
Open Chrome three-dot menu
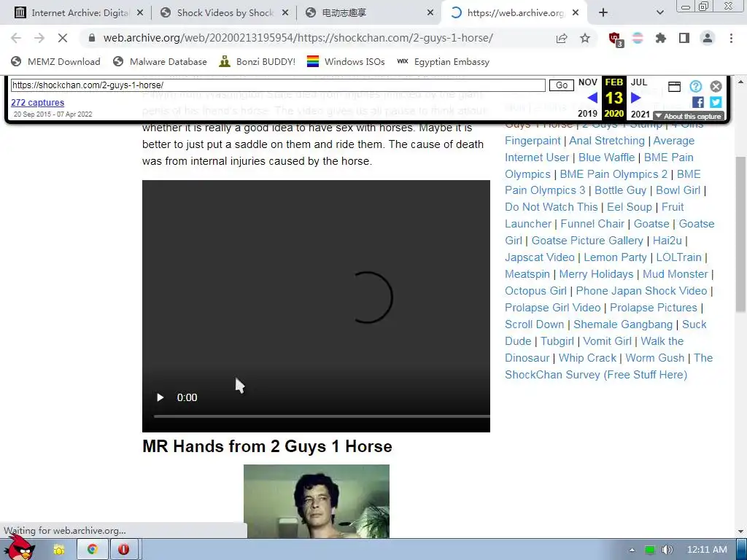pyautogui.click(x=731, y=38)
